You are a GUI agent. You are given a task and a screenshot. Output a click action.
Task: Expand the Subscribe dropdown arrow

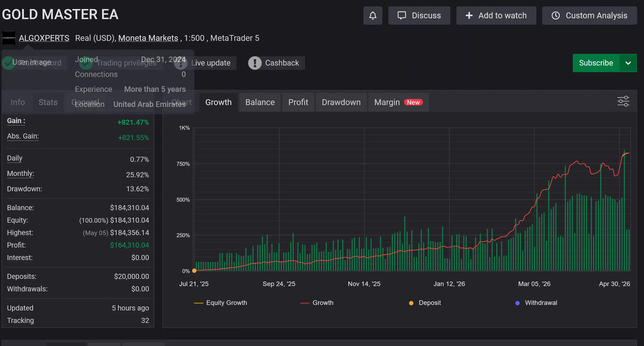click(628, 63)
